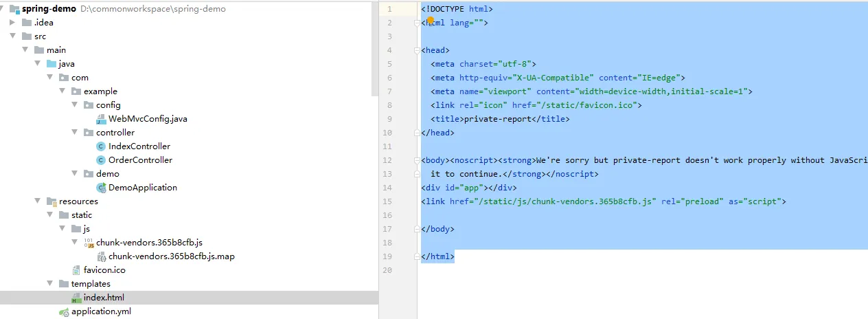The width and height of the screenshot is (868, 319).
Task: Click the example package icon
Action: 76,91
